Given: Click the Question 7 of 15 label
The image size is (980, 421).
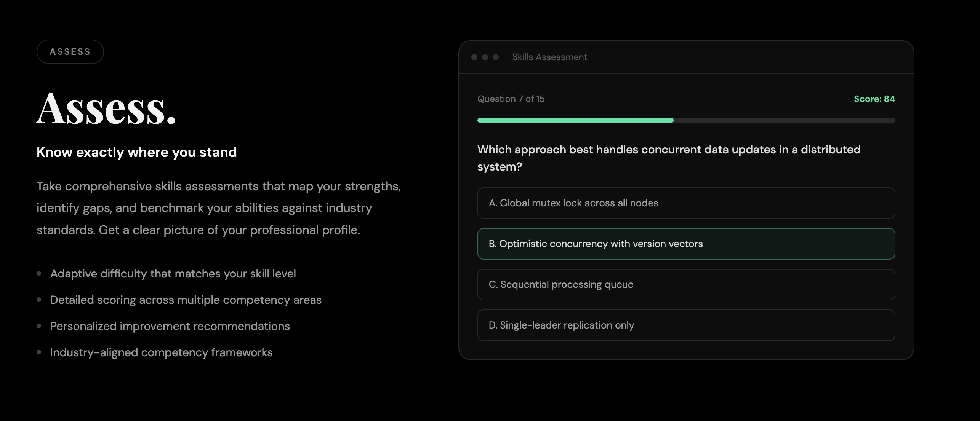Looking at the screenshot, I should click(x=511, y=99).
